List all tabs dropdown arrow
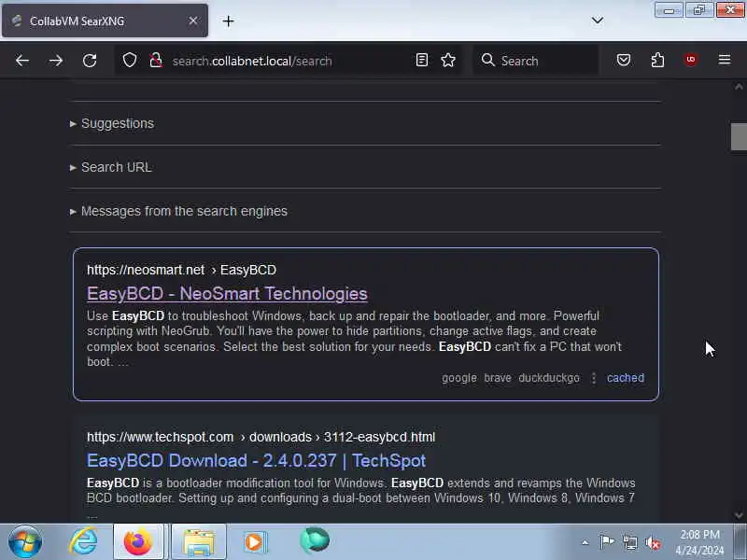The width and height of the screenshot is (747, 560). [x=598, y=21]
